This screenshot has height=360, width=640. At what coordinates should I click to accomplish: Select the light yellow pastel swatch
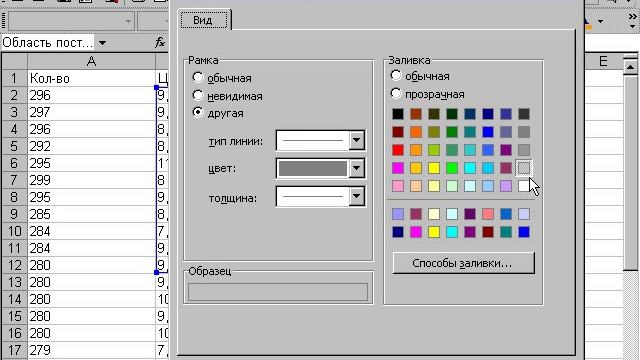click(x=434, y=186)
